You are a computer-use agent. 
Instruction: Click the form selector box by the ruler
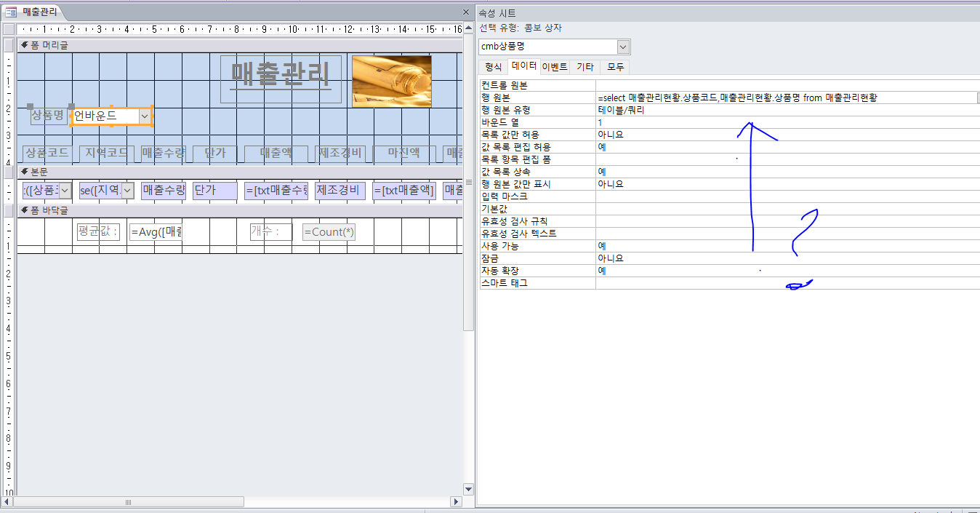9,29
